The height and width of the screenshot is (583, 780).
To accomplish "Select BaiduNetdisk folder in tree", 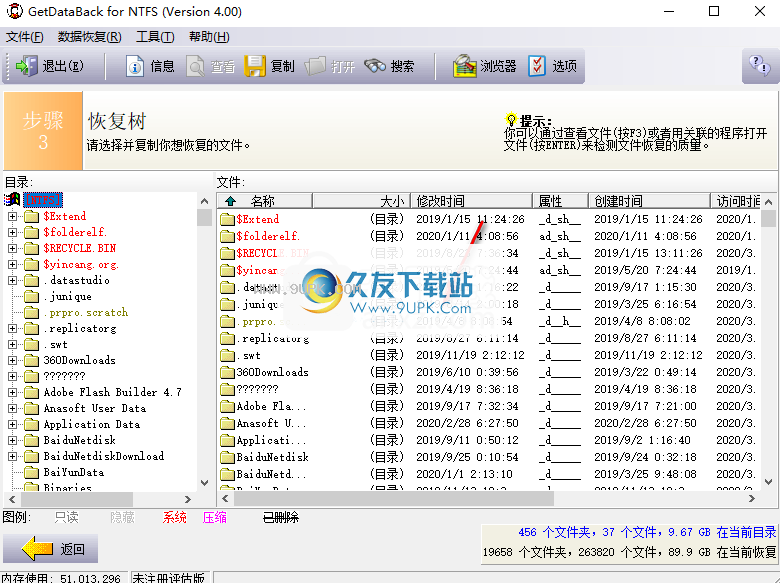I will 80,440.
